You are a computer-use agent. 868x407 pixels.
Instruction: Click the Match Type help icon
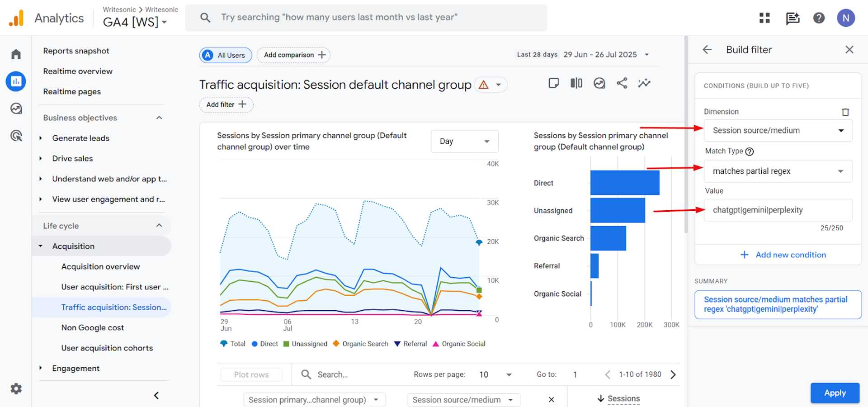[x=750, y=151]
